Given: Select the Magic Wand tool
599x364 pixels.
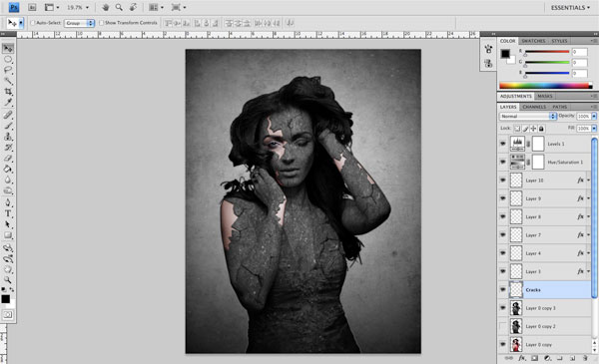Looking at the screenshot, I should pyautogui.click(x=8, y=81).
